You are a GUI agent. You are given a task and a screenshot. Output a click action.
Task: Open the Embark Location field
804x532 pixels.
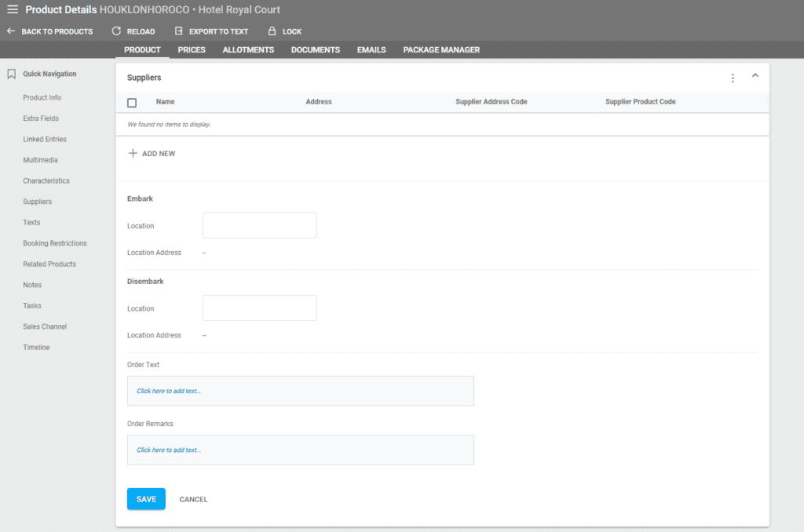tap(259, 225)
